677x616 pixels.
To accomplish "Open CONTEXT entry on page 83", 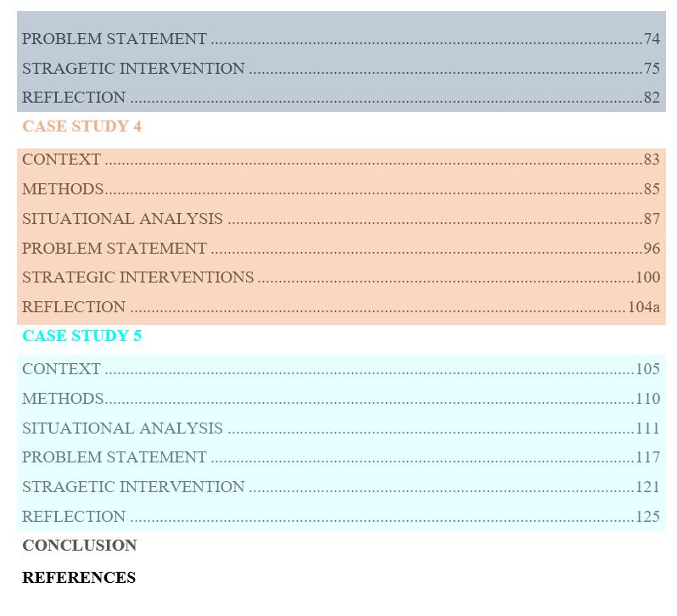I will tap(61, 160).
